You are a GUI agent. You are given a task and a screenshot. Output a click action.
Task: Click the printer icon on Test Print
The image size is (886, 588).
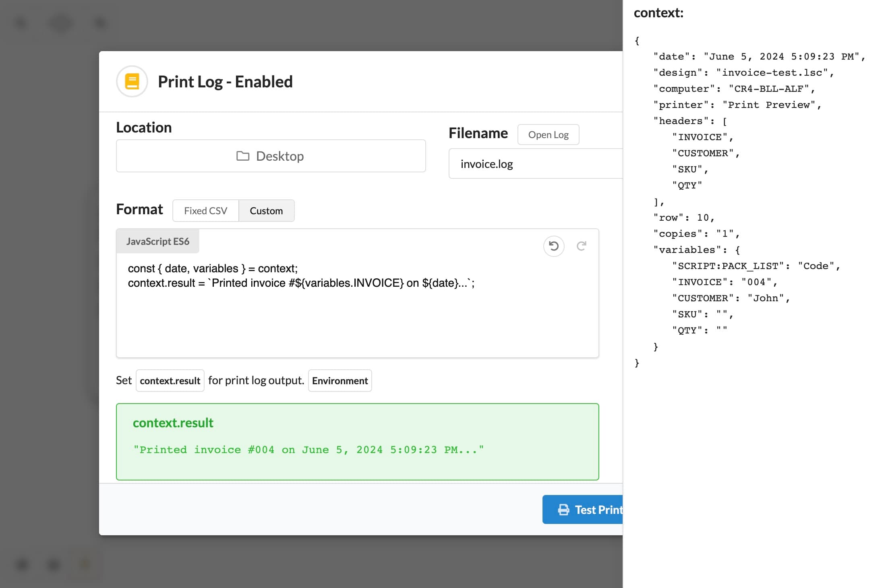click(563, 510)
